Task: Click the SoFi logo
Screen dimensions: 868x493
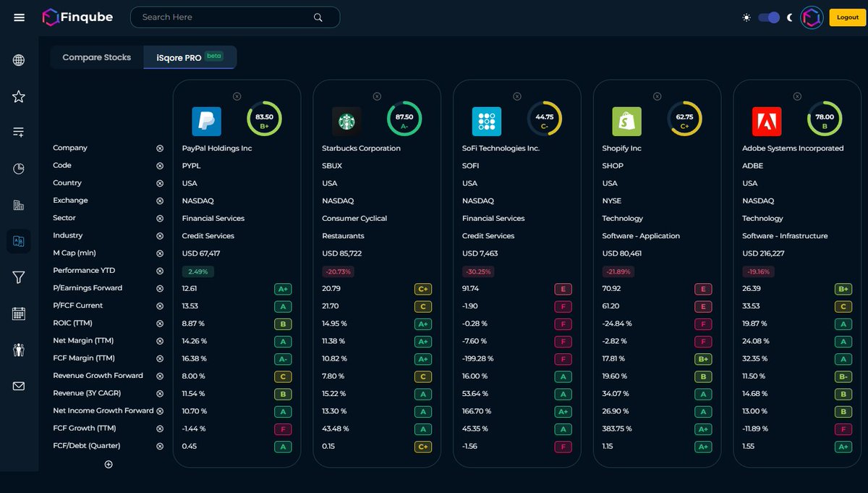Action: (487, 122)
